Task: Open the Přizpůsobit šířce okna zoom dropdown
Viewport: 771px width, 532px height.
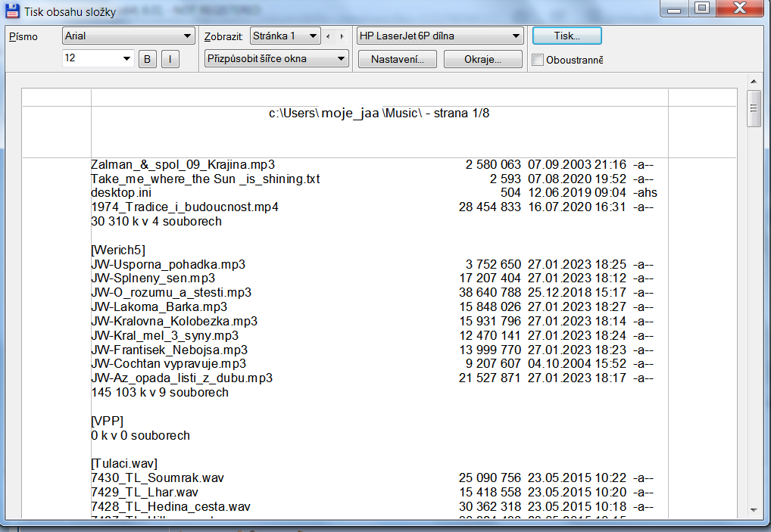Action: click(x=276, y=58)
